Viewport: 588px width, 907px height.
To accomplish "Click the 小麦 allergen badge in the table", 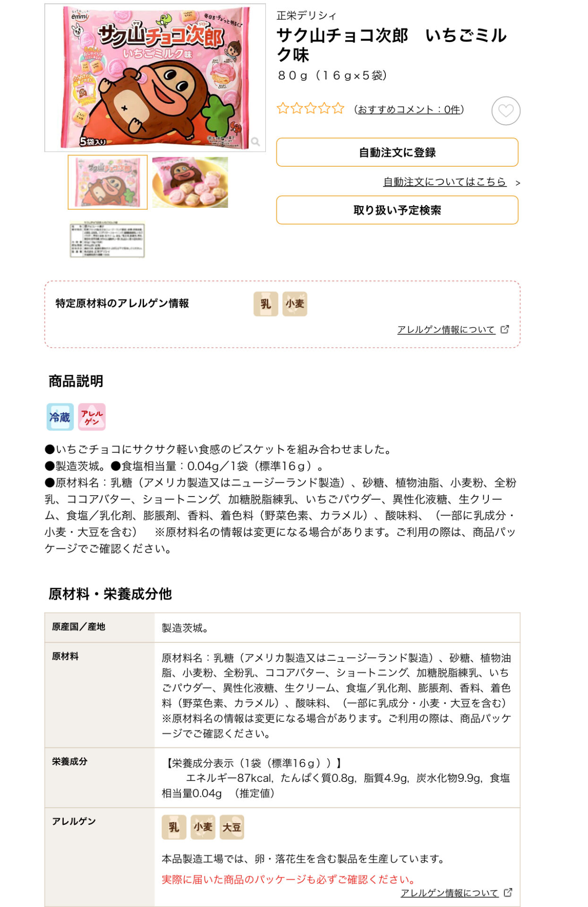I will (203, 827).
